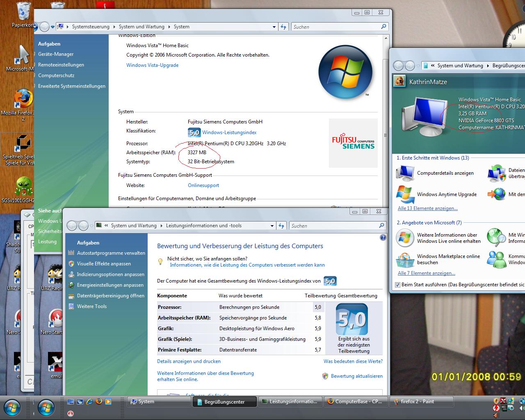
Task: Open Geräte-Manager in System window sidebar
Action: (x=56, y=54)
